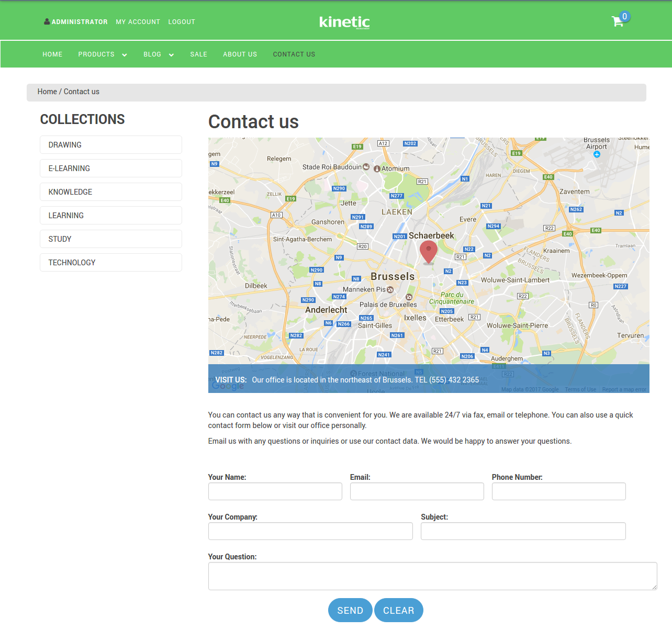This screenshot has width=672, height=630.
Task: Click the Parc du Cinquantenaire map label
Action: (x=452, y=298)
